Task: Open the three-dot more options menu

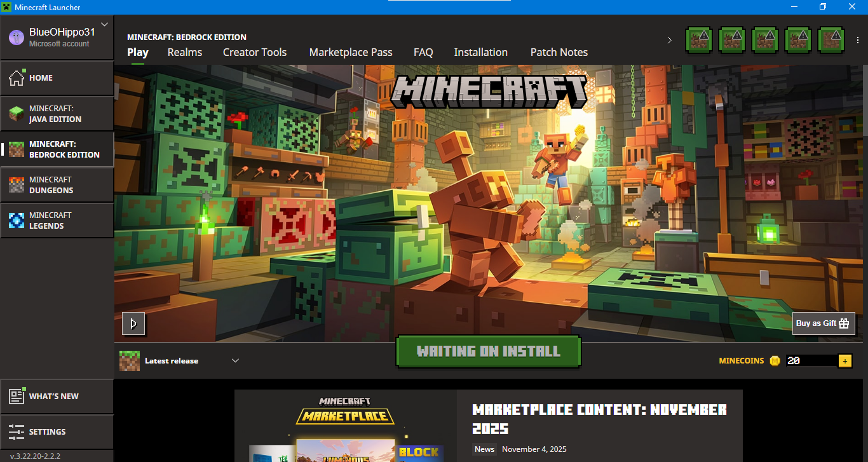Action: click(x=858, y=40)
